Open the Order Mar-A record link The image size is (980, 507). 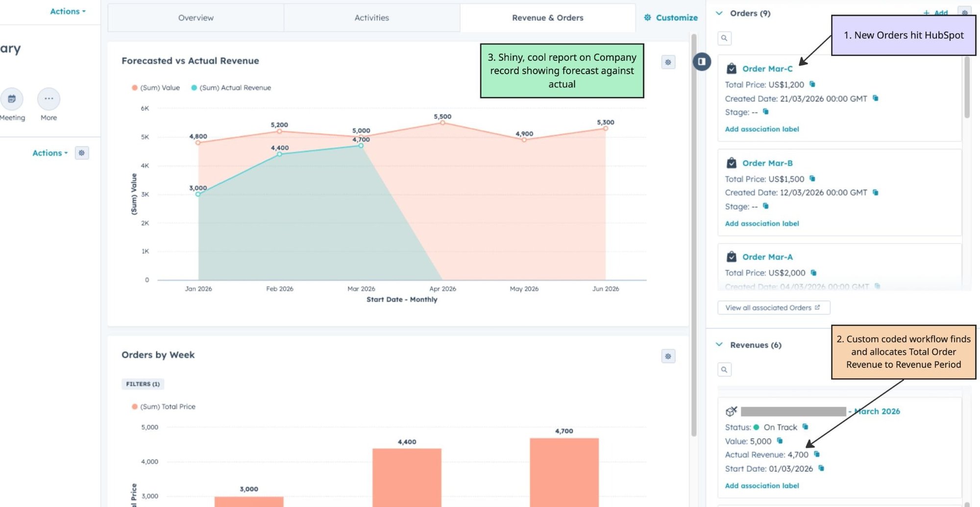pos(767,257)
